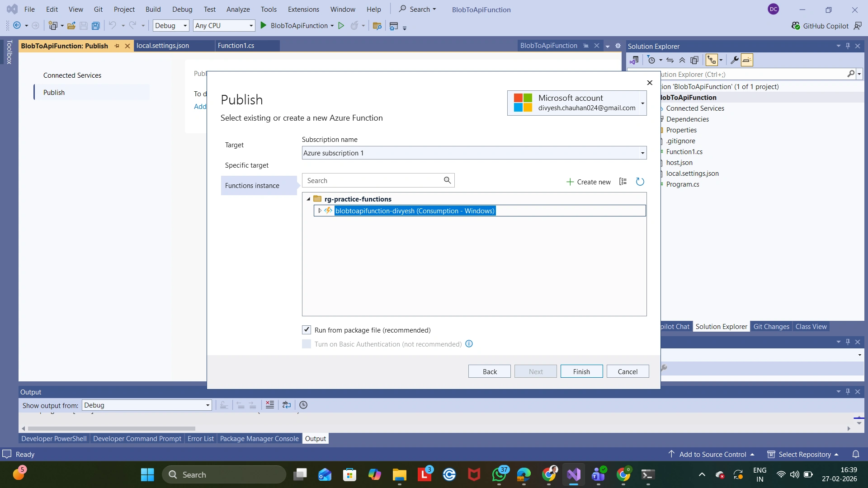Refresh the Functions instance list
Viewport: 868px width, 488px height.
tap(640, 182)
